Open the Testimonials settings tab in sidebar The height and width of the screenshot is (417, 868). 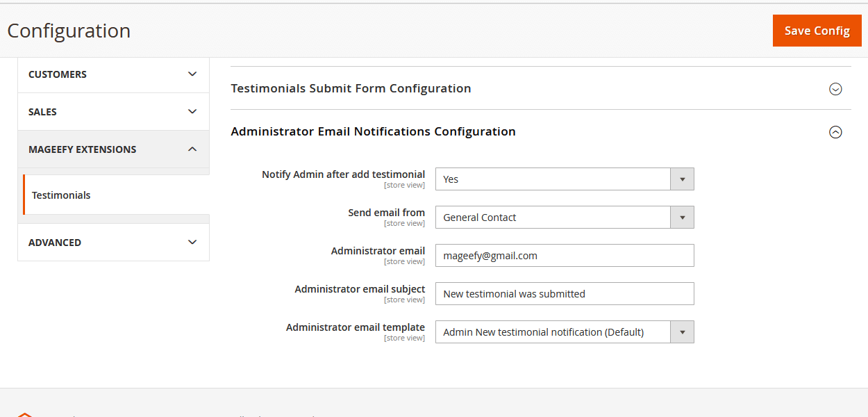tap(61, 195)
